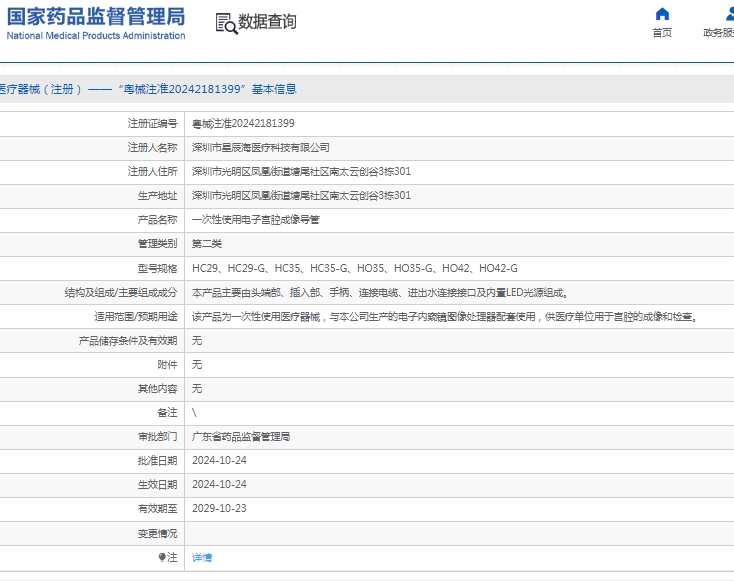
Task: Click the section title containing 基本信息
Action: click(148, 89)
